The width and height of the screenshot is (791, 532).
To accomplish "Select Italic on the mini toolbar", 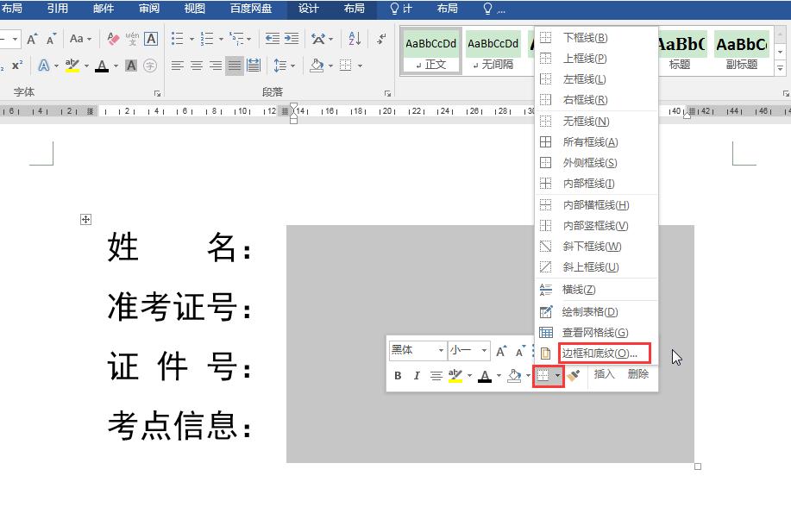I will (417, 375).
